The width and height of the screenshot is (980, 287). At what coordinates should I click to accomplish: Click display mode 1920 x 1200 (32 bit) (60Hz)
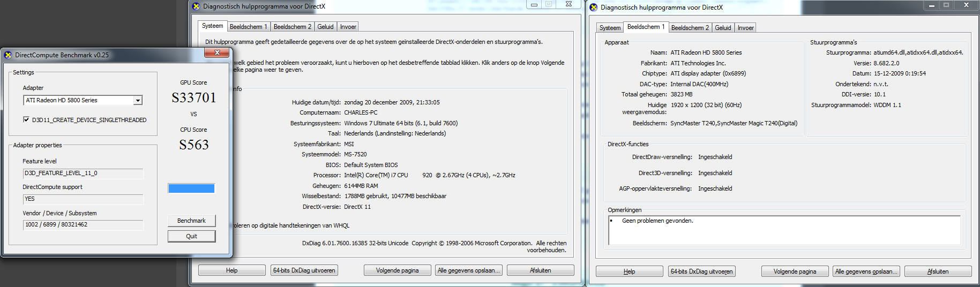[x=706, y=105]
